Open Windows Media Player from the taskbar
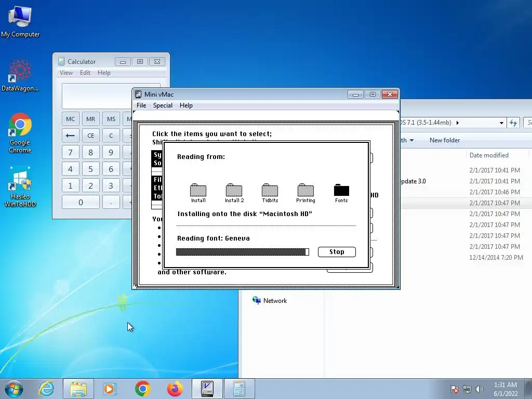The width and height of the screenshot is (532, 399). [110, 389]
